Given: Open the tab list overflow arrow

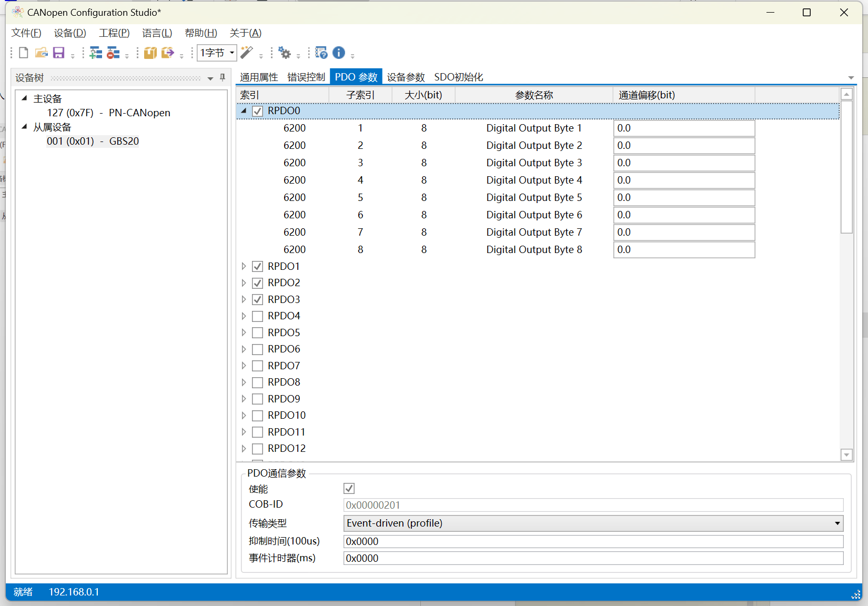Looking at the screenshot, I should [851, 78].
